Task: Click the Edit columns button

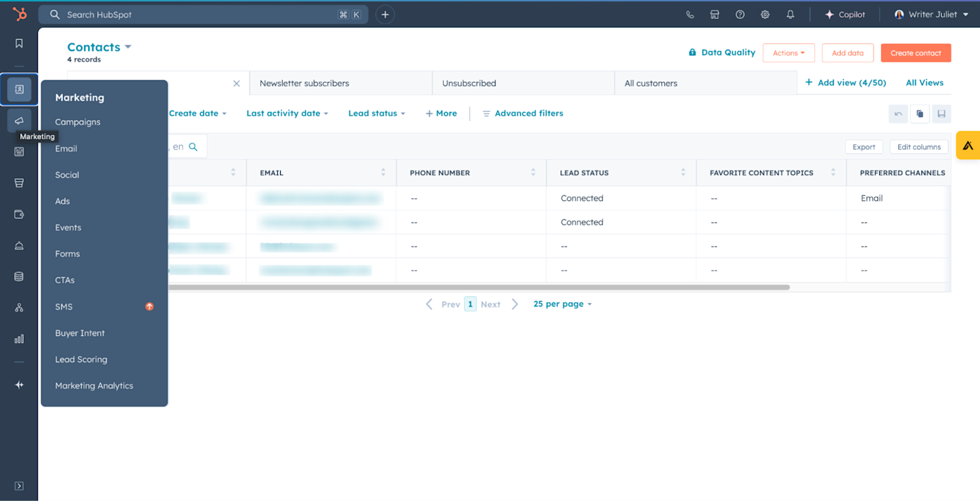Action: (x=919, y=147)
